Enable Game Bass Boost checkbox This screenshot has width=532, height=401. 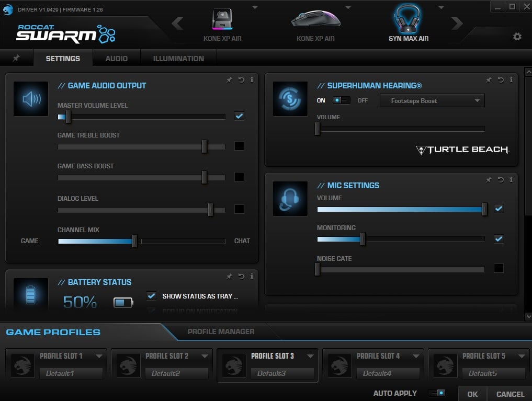pyautogui.click(x=239, y=177)
